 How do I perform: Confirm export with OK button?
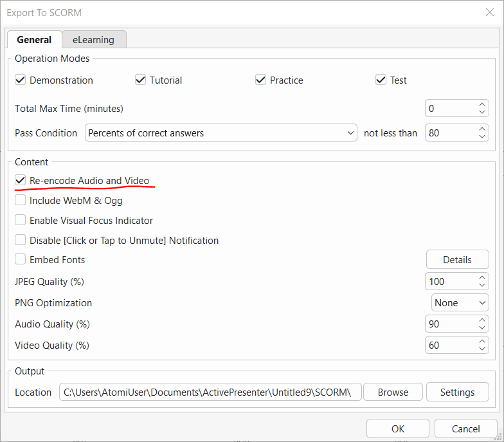(x=397, y=429)
